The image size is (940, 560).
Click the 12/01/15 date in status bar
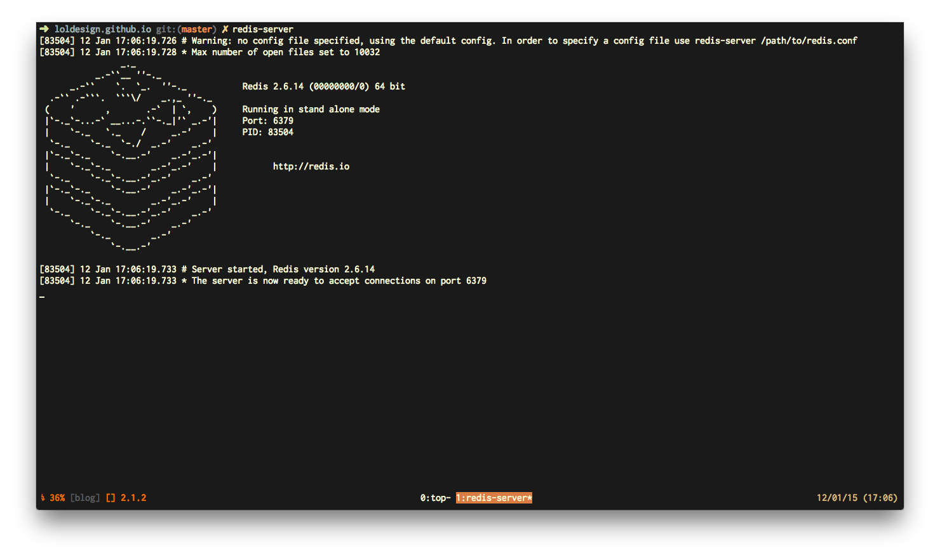837,498
